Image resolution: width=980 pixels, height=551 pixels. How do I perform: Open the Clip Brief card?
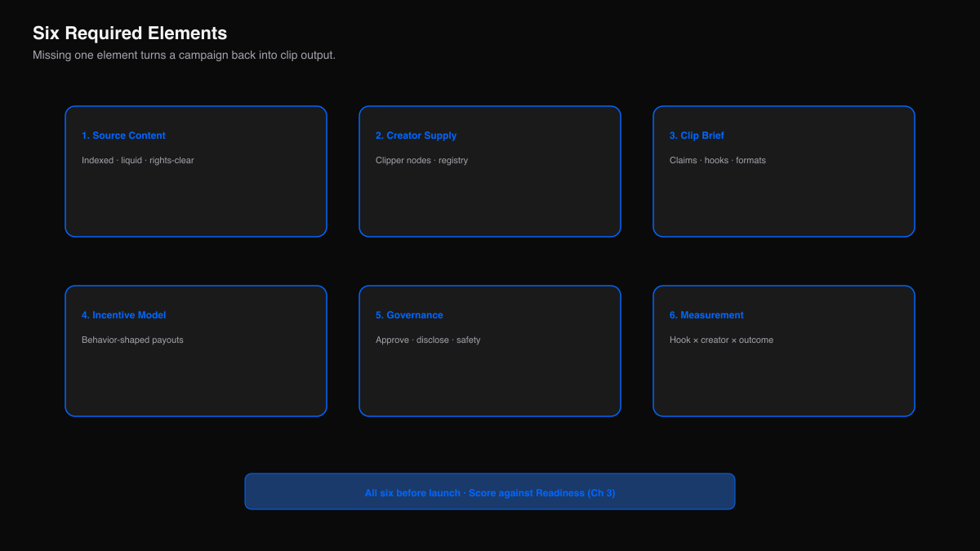(x=784, y=171)
